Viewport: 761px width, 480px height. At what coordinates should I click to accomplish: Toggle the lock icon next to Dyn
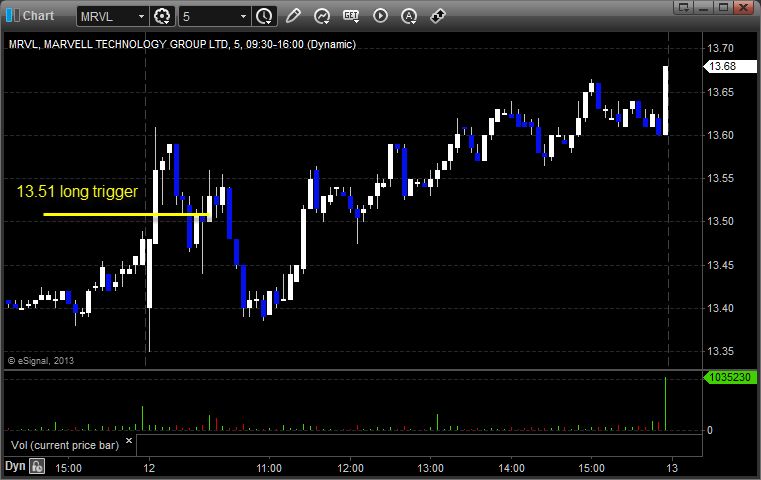[37, 467]
